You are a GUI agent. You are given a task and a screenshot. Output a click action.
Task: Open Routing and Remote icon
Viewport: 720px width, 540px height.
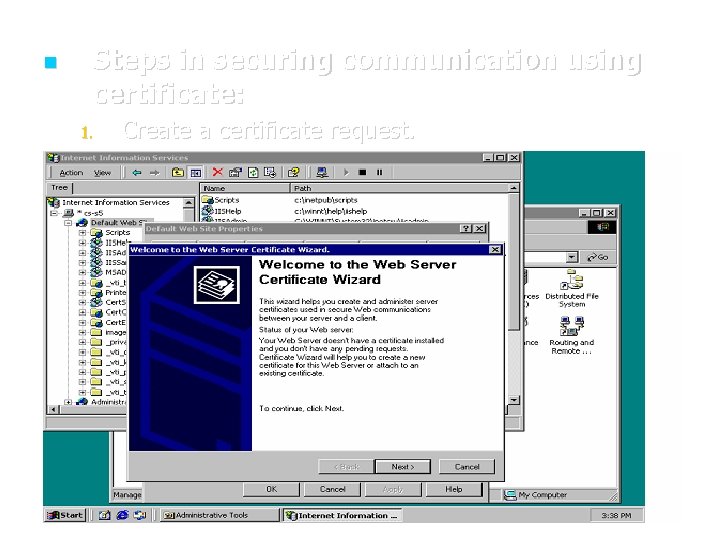(572, 336)
